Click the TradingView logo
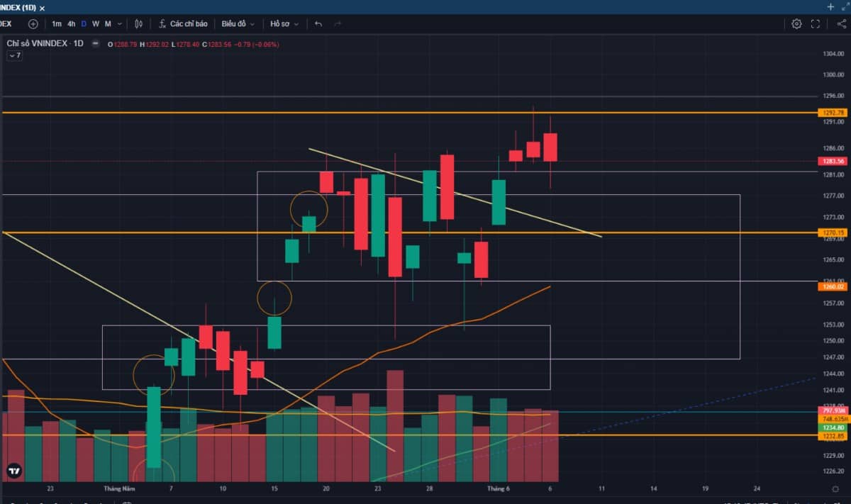This screenshot has height=504, width=851. point(13,470)
